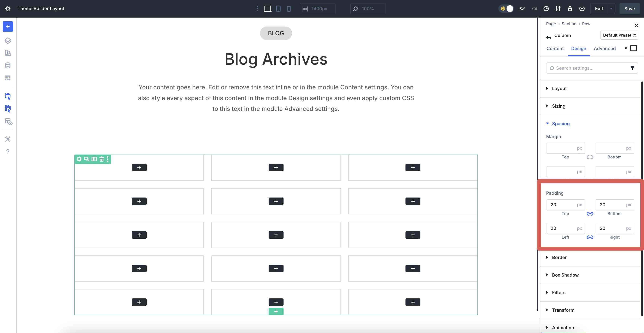This screenshot has height=333, width=644.
Task: Switch to the Content tab
Action: point(555,48)
